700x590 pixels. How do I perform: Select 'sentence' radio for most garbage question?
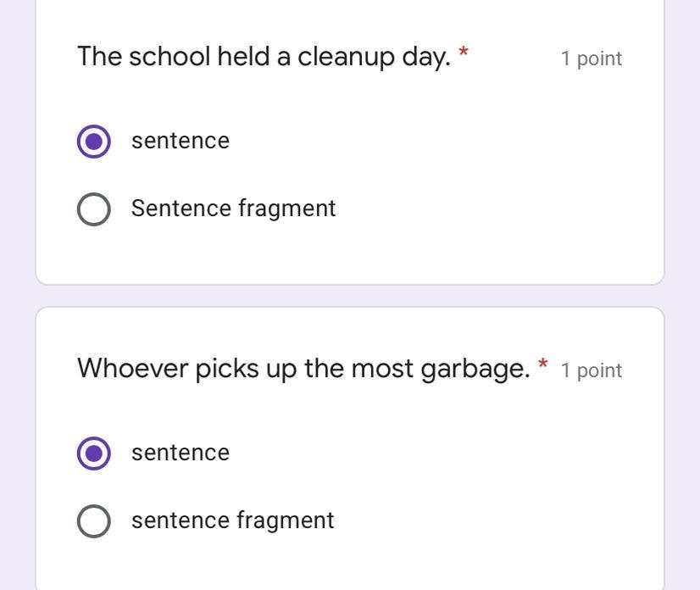pos(93,453)
